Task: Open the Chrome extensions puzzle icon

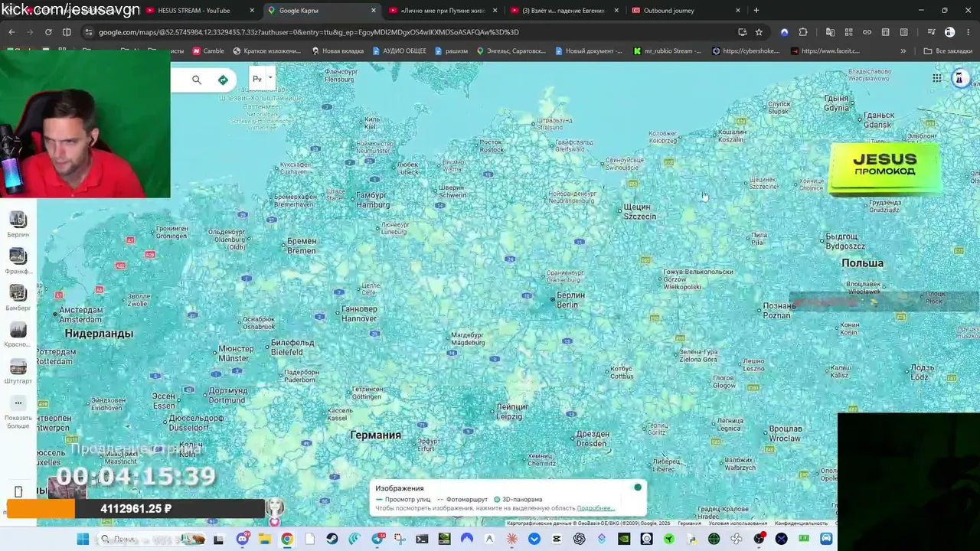Action: coord(803,32)
